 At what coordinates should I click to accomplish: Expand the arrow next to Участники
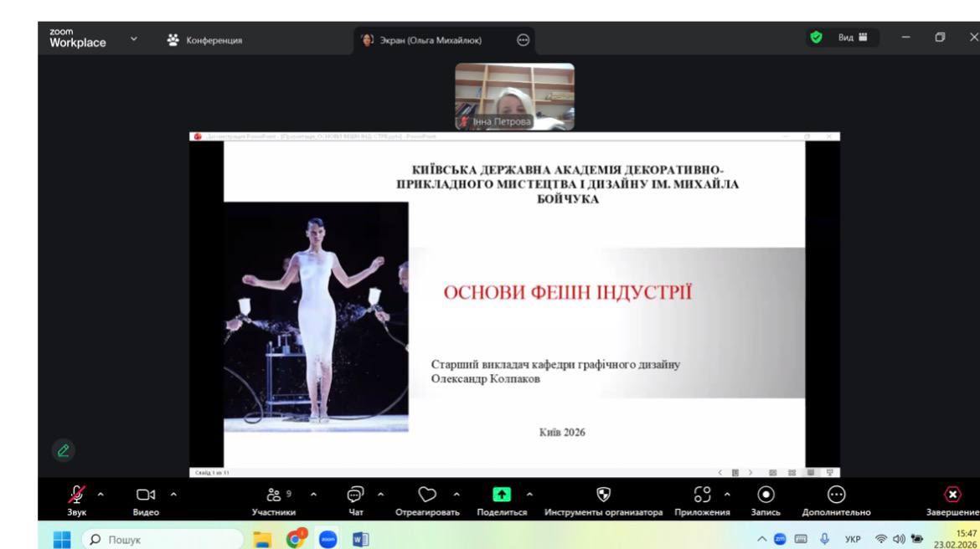314,494
